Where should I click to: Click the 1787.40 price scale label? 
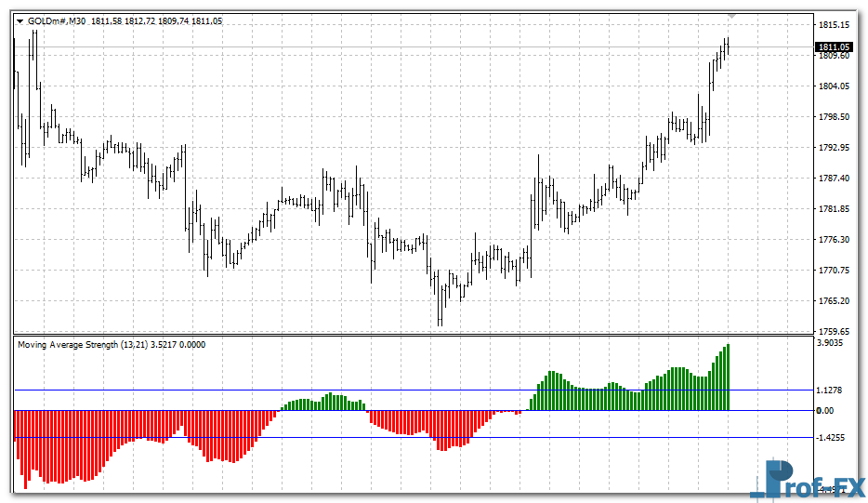click(834, 179)
